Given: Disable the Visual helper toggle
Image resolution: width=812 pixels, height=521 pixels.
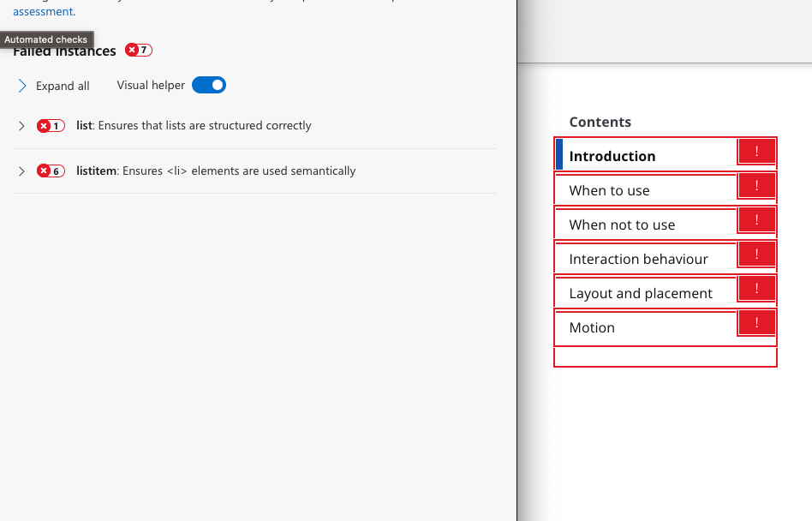Looking at the screenshot, I should pos(208,85).
